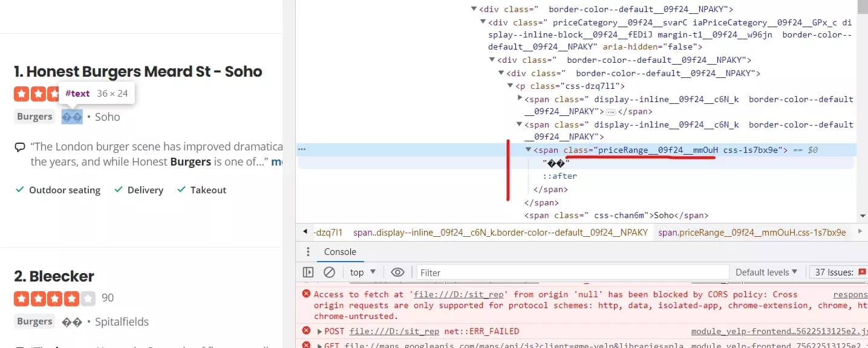Create a live expression via eye icon
This screenshot has width=868, height=348.
coord(397,272)
